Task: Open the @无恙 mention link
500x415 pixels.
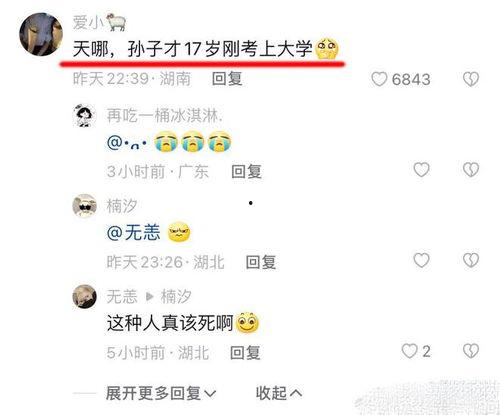Action: coord(133,232)
